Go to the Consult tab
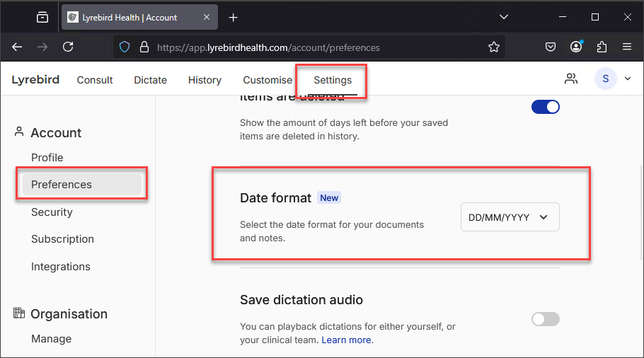This screenshot has height=358, width=644. 94,80
